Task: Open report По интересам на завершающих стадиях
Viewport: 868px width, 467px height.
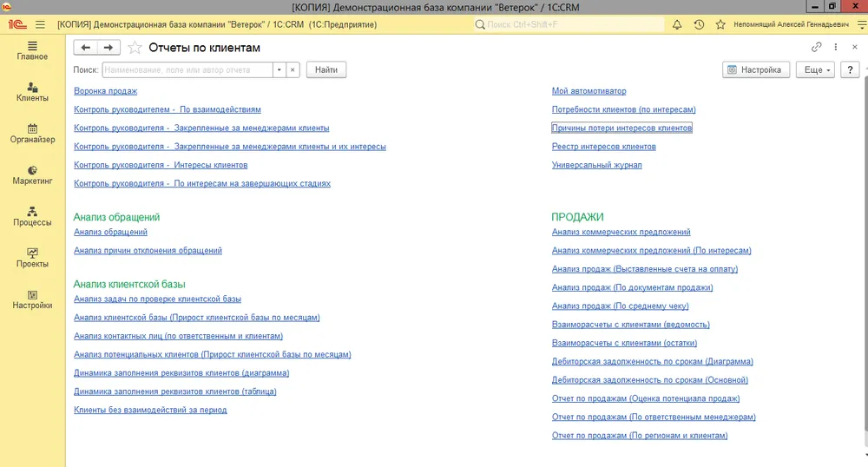Action: (202, 183)
